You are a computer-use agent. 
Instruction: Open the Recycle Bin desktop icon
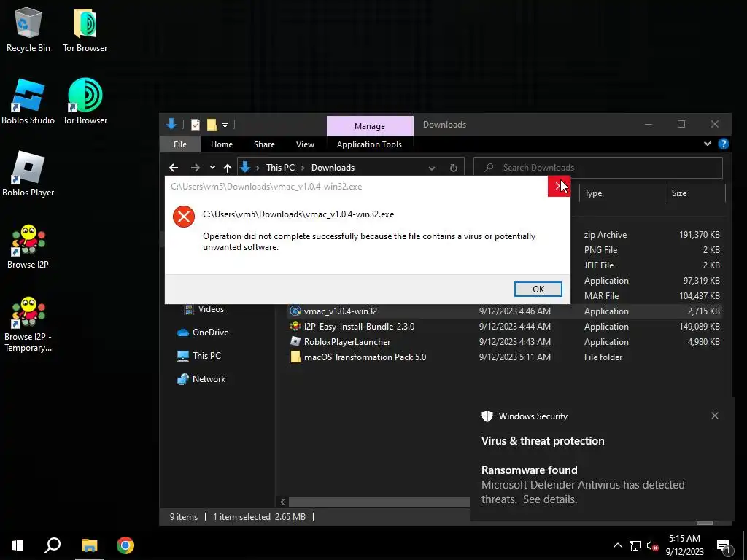[28, 29]
